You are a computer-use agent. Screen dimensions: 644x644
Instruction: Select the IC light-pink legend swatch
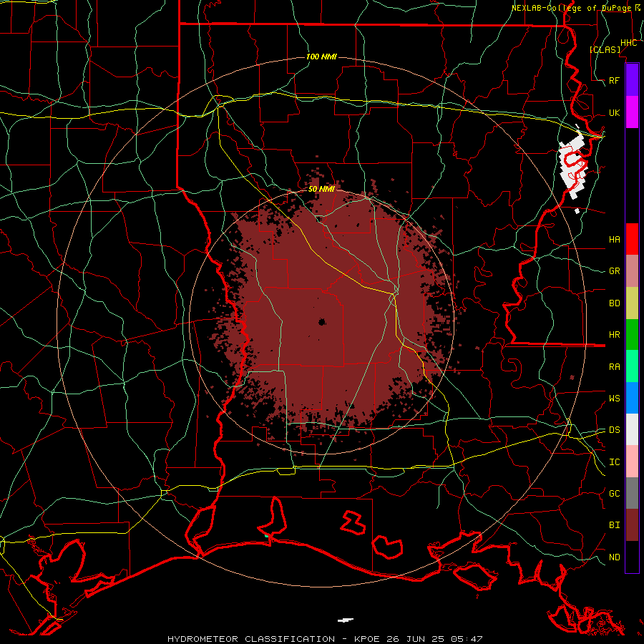(632, 462)
